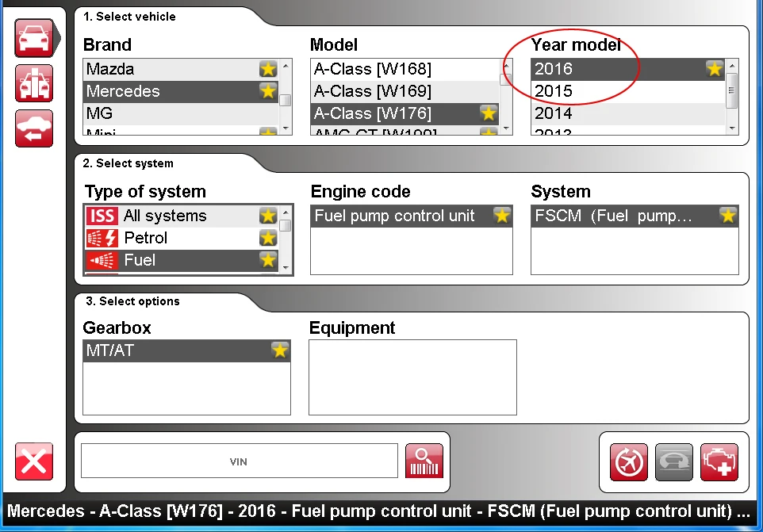Toggle favorite star for year 2016
The width and height of the screenshot is (763, 532).
pos(715,68)
